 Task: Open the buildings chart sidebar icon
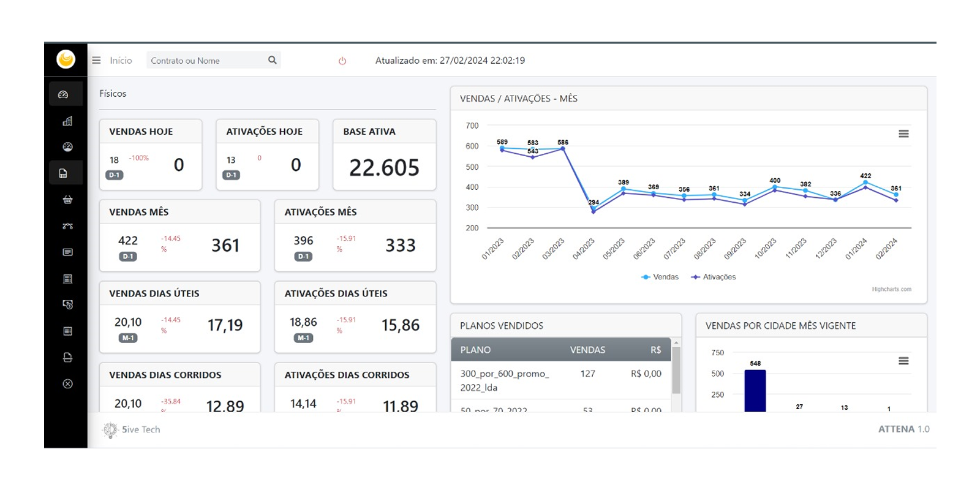67,121
